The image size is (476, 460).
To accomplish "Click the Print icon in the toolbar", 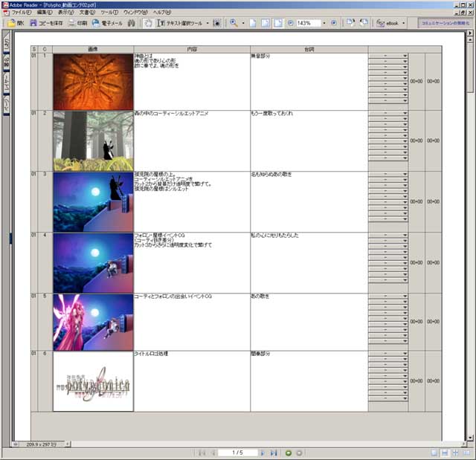I will 72,23.
